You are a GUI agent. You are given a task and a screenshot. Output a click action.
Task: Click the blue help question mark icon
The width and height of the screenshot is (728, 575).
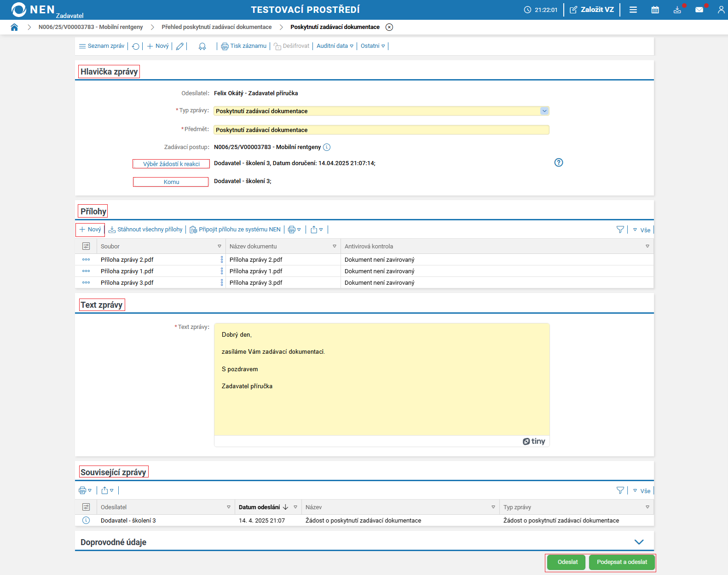coord(558,162)
